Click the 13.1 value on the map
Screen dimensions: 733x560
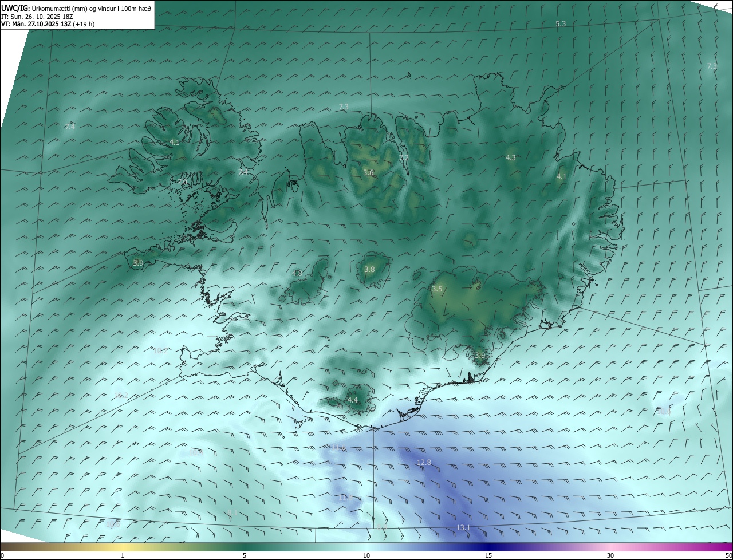coord(463,527)
